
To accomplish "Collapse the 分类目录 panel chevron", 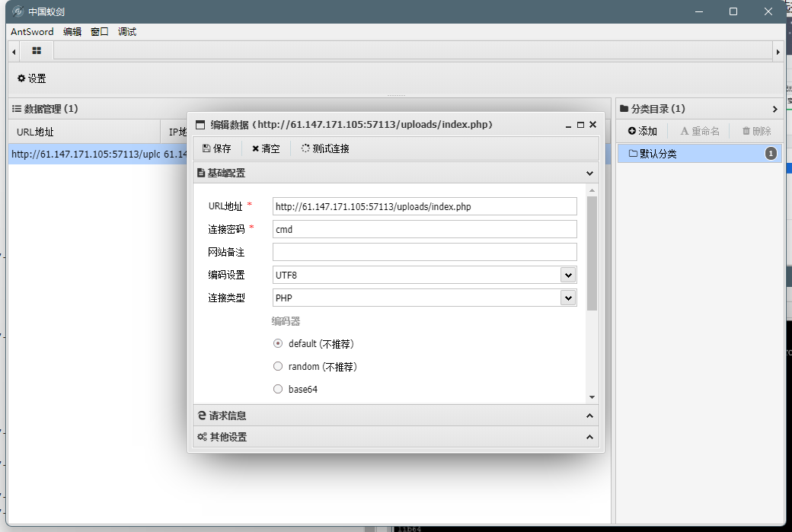I will tap(774, 109).
